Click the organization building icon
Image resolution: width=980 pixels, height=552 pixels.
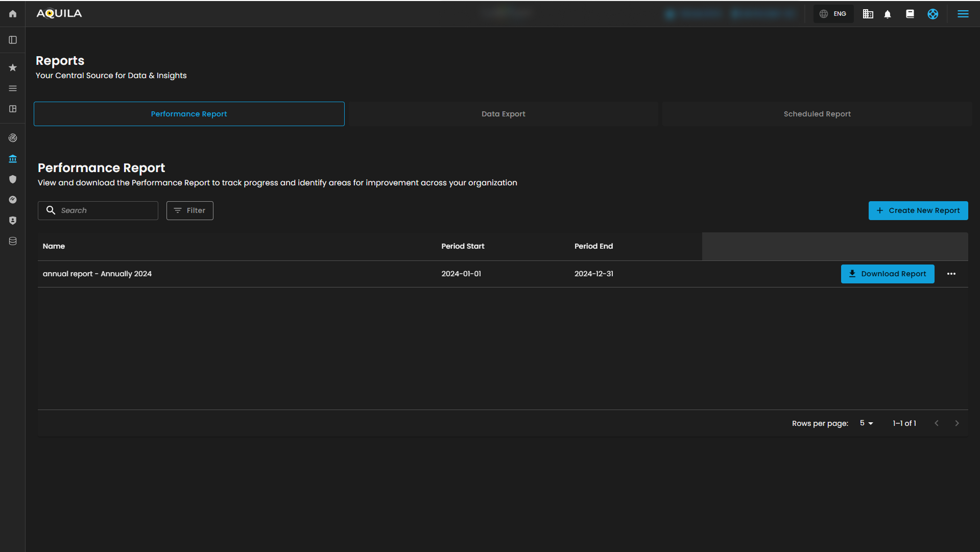point(868,14)
